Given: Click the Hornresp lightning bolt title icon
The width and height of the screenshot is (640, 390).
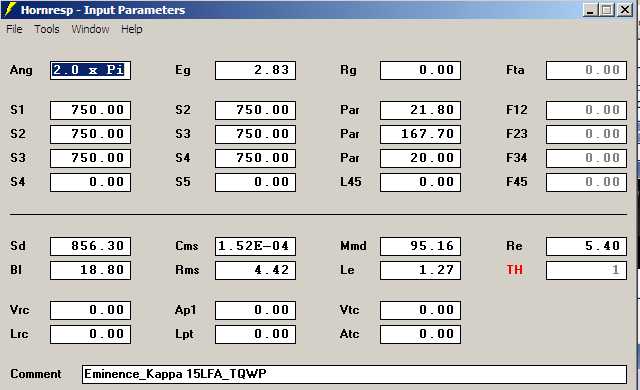Looking at the screenshot, I should [10, 9].
